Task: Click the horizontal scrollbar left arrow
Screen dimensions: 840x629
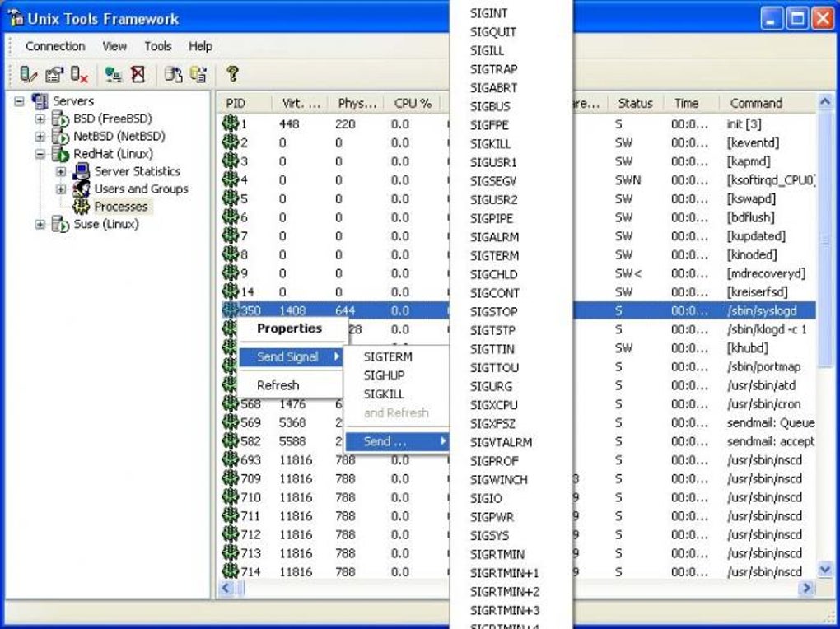Action: click(226, 589)
